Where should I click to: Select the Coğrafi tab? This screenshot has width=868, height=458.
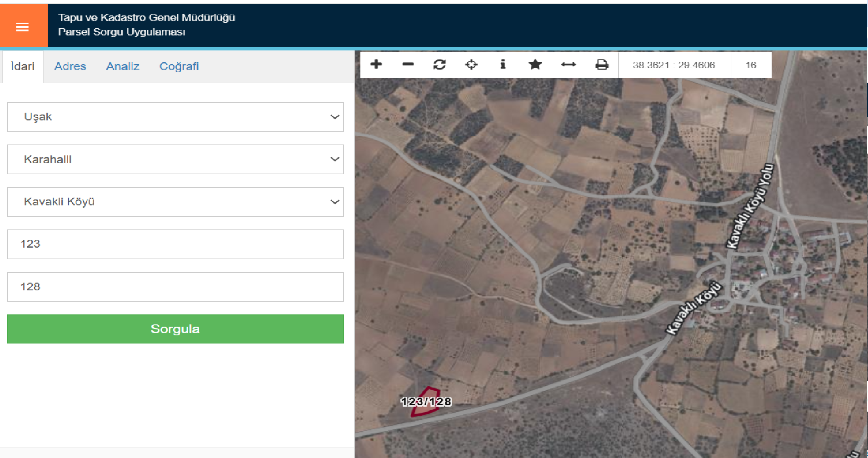179,66
